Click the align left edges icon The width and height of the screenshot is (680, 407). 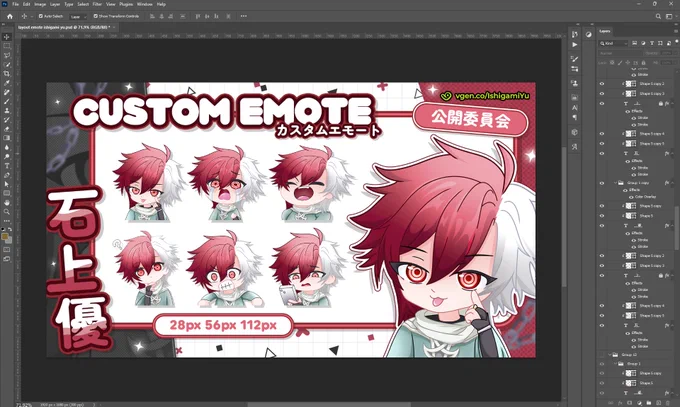152,16
